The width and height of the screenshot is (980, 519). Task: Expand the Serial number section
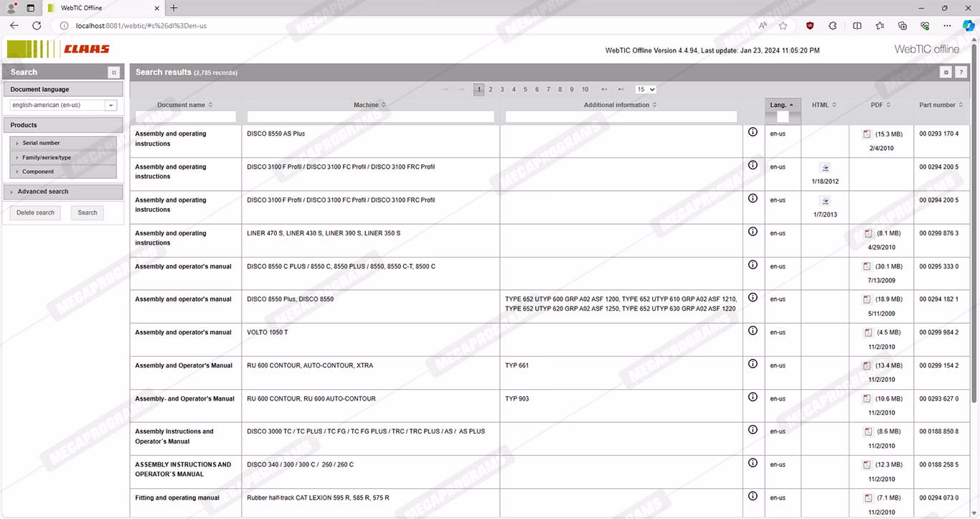pyautogui.click(x=62, y=143)
